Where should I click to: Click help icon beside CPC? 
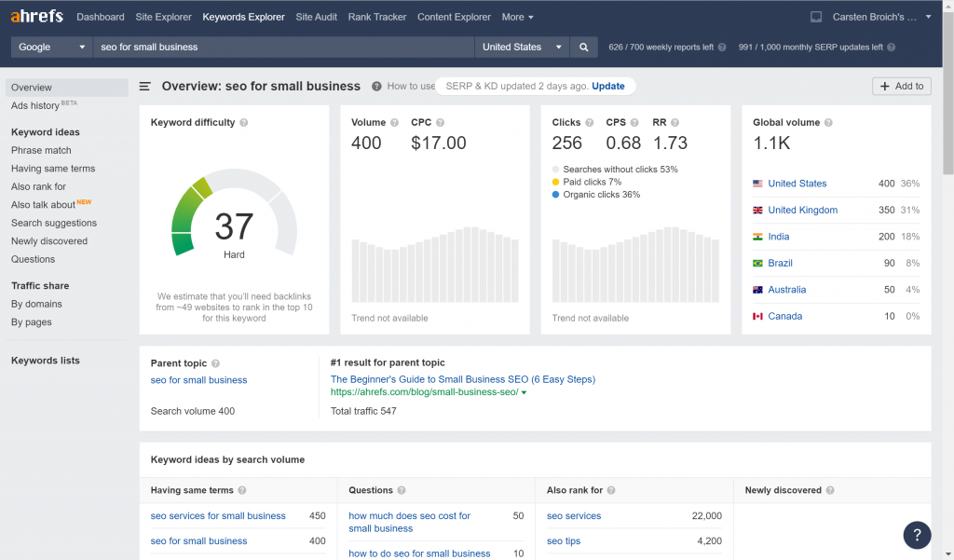click(x=440, y=122)
